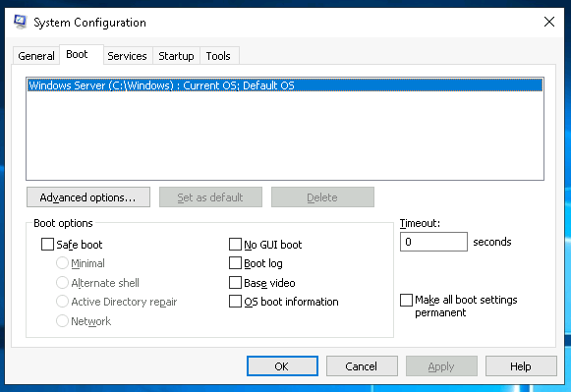Enable the Safe boot checkbox
The width and height of the screenshot is (571, 392).
(47, 245)
